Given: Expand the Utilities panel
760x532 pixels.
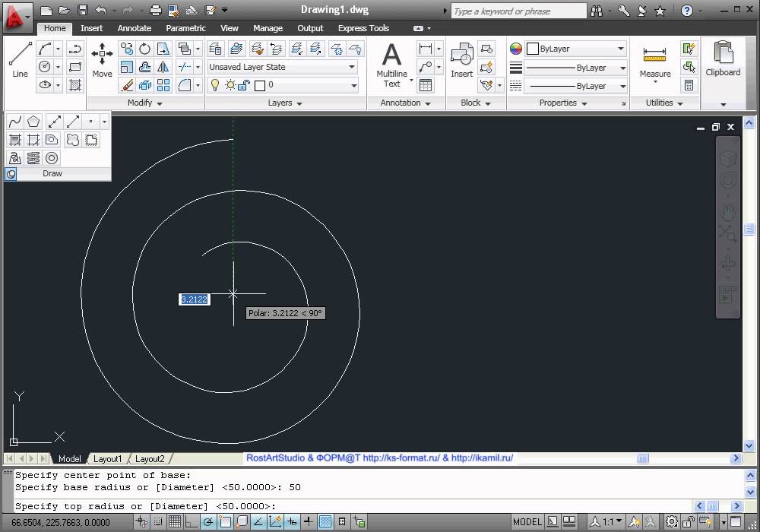Looking at the screenshot, I should coord(663,103).
